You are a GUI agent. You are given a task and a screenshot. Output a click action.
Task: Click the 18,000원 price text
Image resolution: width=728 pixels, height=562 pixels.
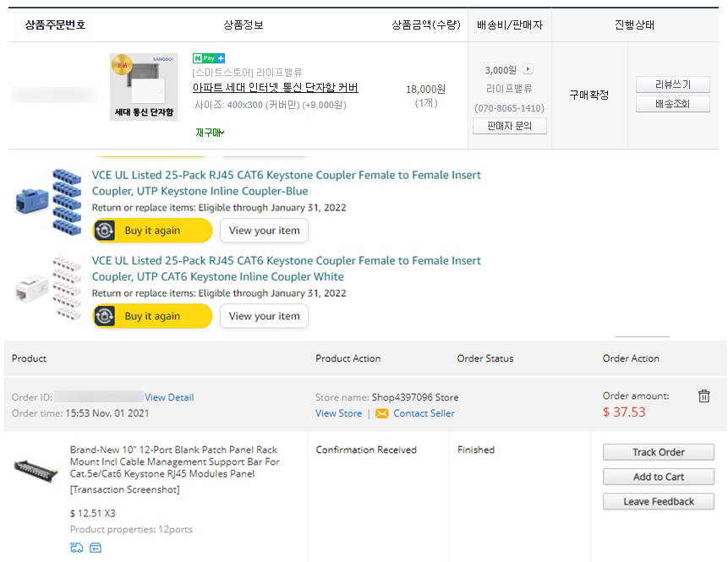coord(426,89)
